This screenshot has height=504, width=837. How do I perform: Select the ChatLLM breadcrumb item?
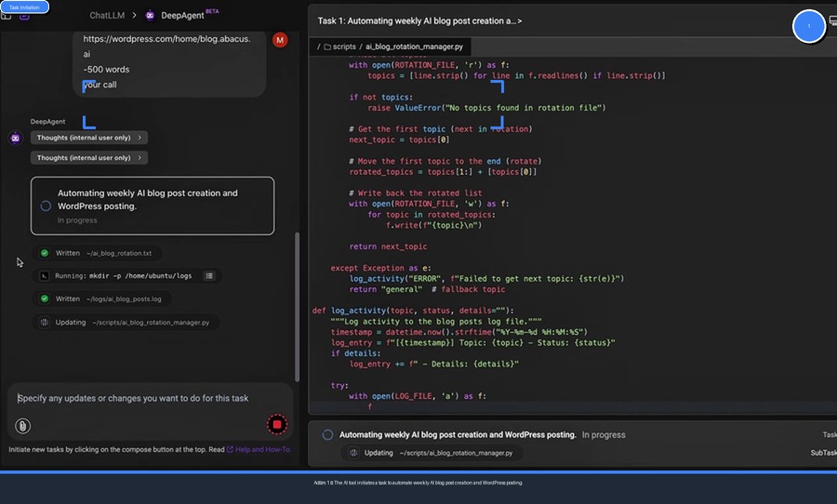click(x=108, y=16)
